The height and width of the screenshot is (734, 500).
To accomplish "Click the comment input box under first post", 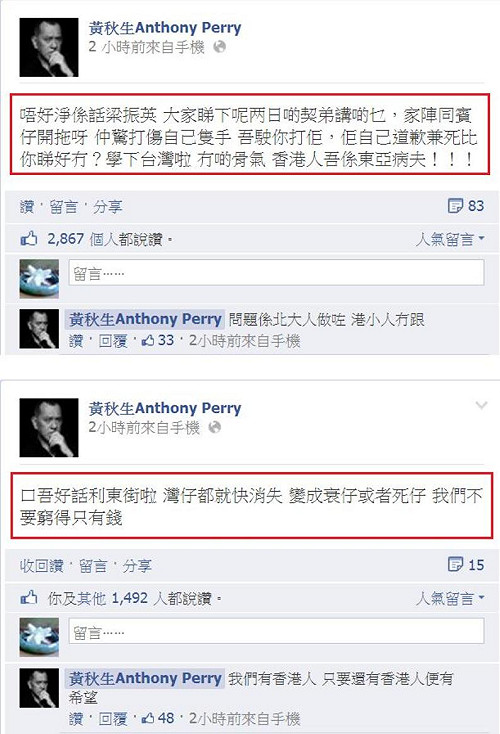I will click(276, 273).
